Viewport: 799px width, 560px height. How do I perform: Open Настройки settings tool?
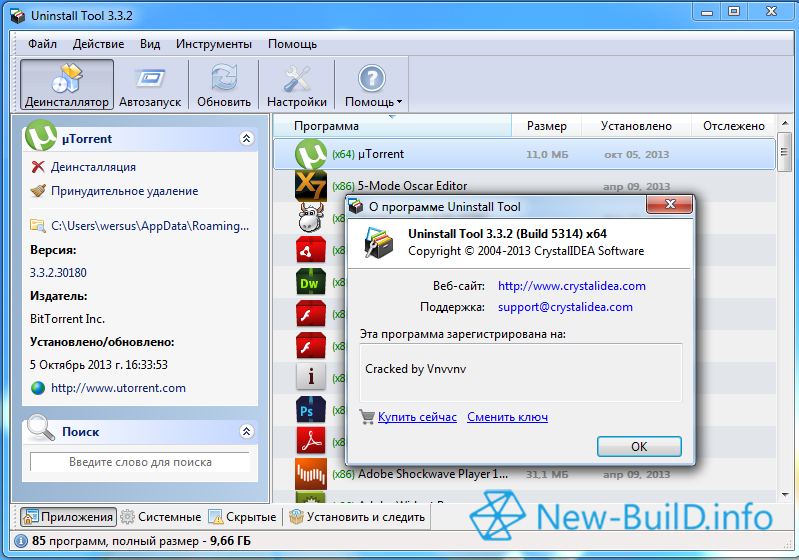(297, 85)
